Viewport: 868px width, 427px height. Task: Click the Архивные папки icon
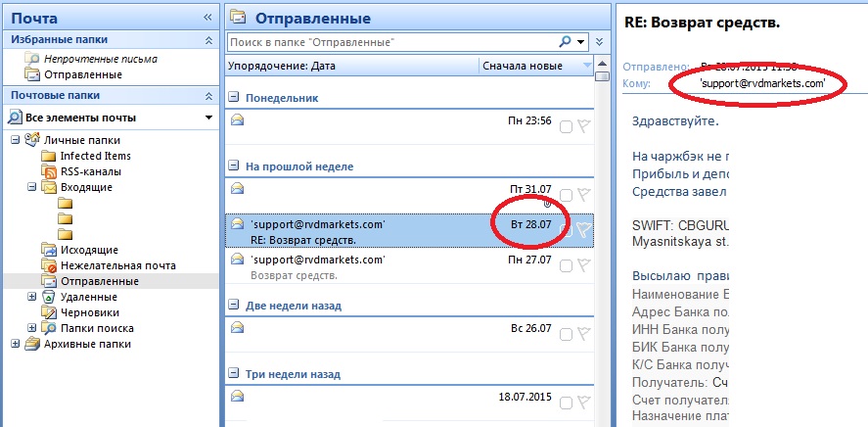click(x=32, y=344)
